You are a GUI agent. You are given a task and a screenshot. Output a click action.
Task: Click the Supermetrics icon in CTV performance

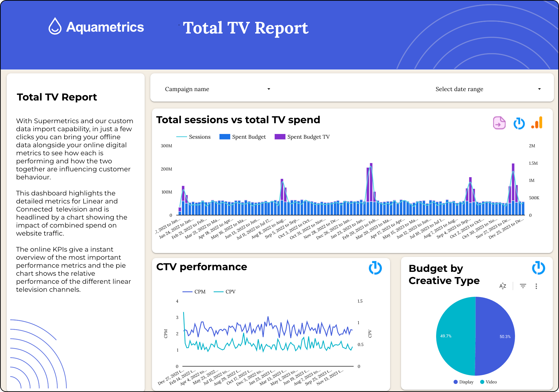[375, 268]
